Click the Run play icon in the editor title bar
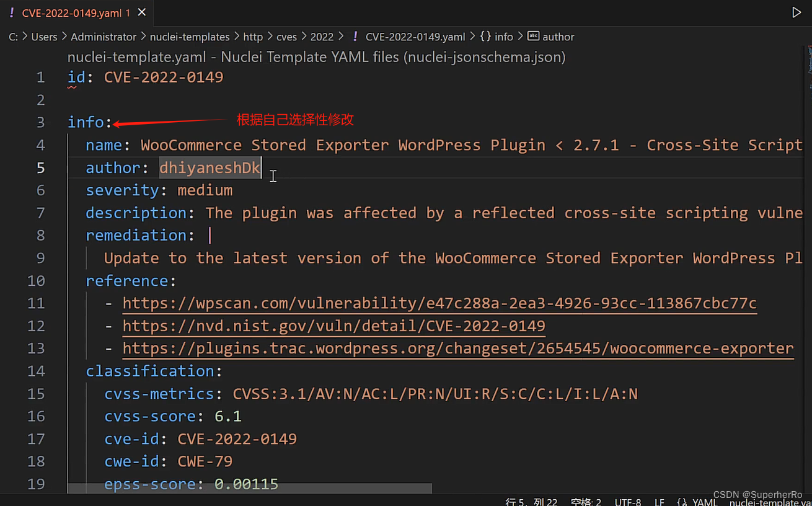812x506 pixels. coord(797,12)
